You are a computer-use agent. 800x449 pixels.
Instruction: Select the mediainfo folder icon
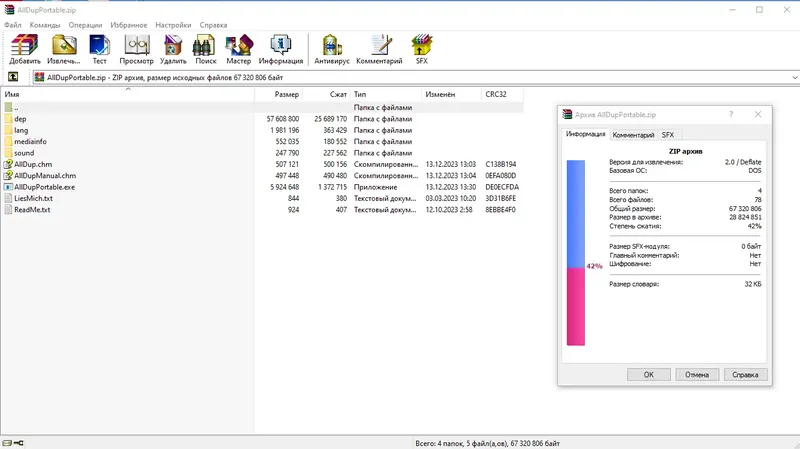pos(9,141)
